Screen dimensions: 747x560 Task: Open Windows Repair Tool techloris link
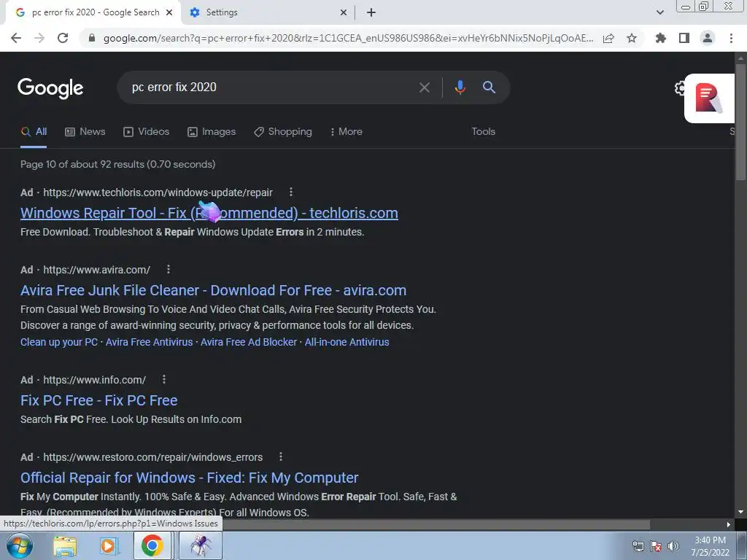(209, 213)
